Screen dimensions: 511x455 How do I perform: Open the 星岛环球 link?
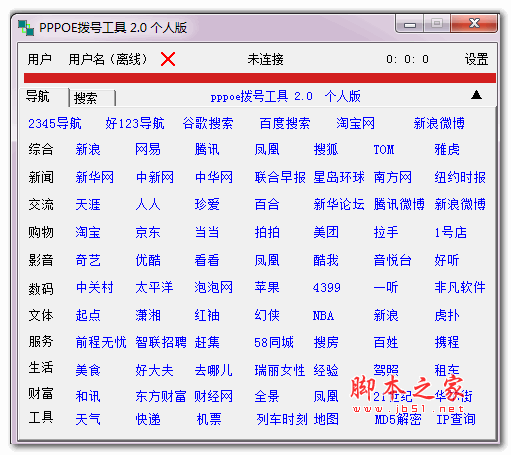coord(339,177)
